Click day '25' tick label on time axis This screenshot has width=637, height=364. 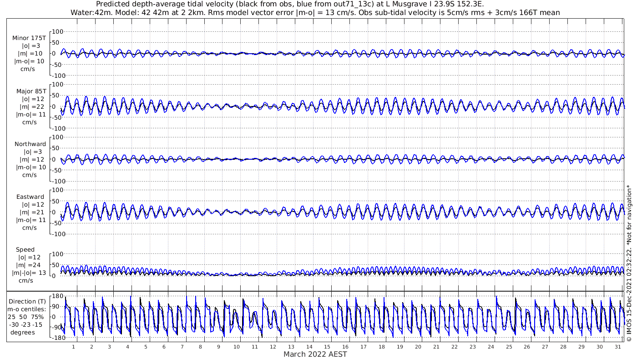point(509,346)
